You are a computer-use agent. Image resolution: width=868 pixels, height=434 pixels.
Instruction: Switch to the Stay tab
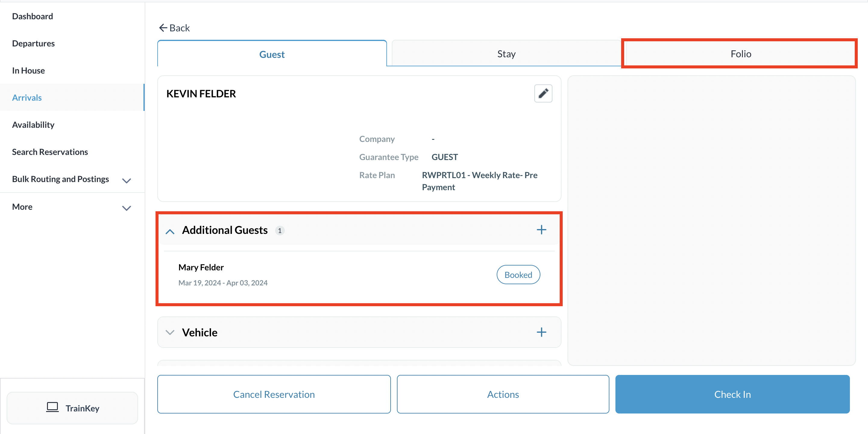(506, 54)
